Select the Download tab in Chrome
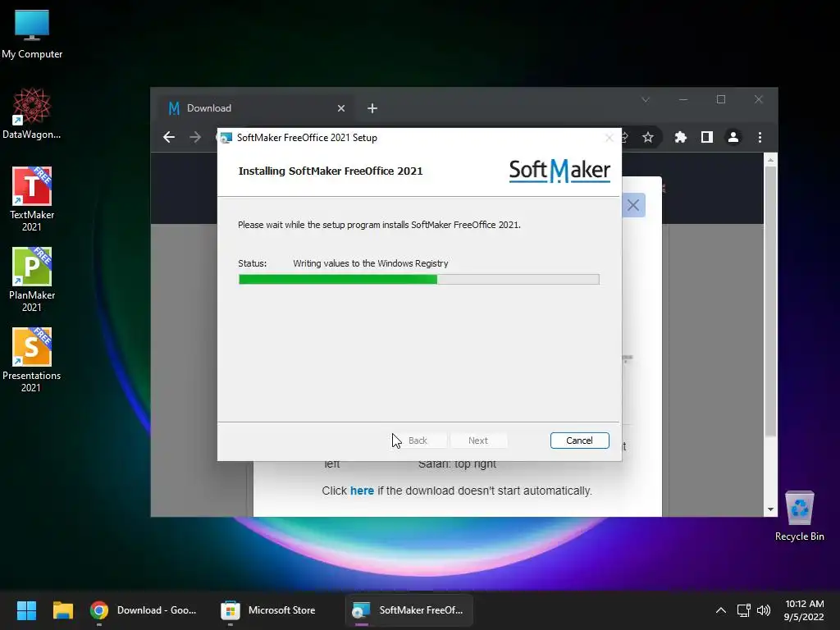 257,108
